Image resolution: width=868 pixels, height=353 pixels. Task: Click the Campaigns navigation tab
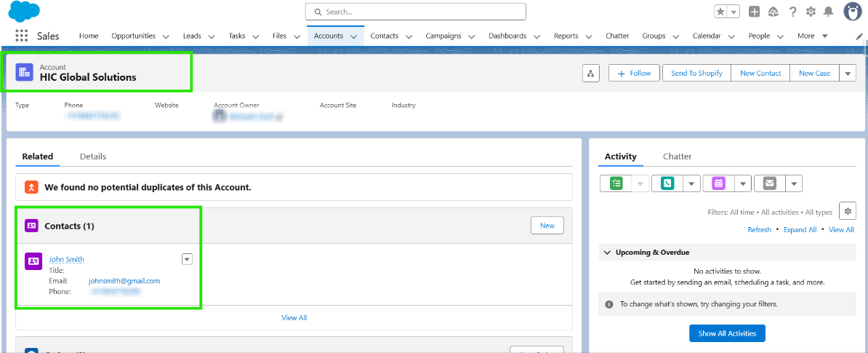click(443, 36)
